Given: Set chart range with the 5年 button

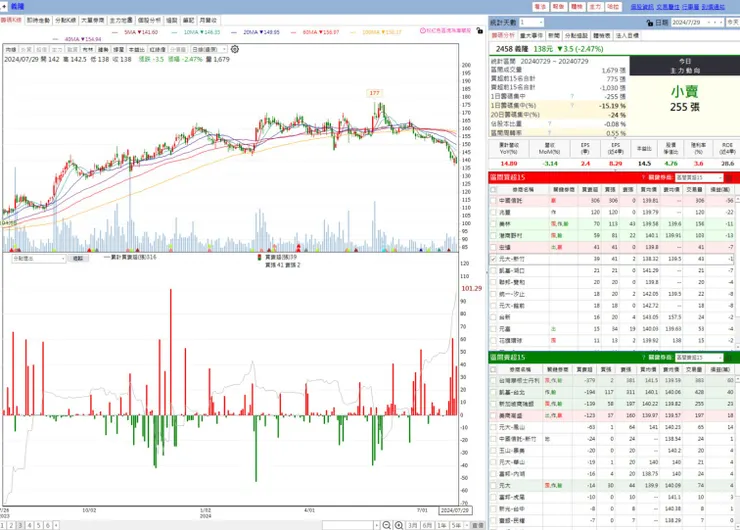Looking at the screenshot, I should tap(456, 525).
